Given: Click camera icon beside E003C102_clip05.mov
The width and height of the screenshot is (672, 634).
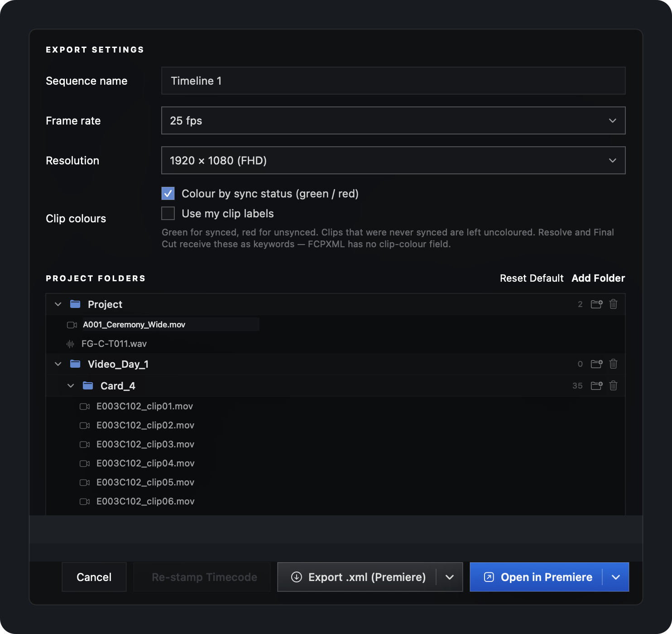Looking at the screenshot, I should pos(85,482).
